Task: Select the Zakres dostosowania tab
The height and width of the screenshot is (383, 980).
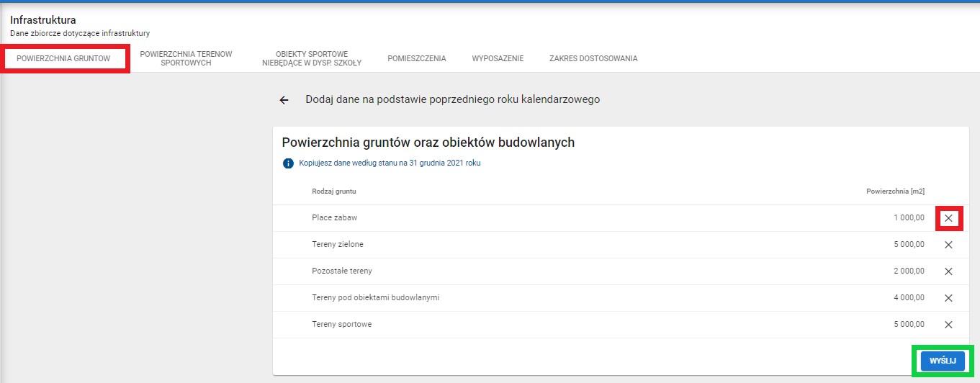Action: (593, 58)
